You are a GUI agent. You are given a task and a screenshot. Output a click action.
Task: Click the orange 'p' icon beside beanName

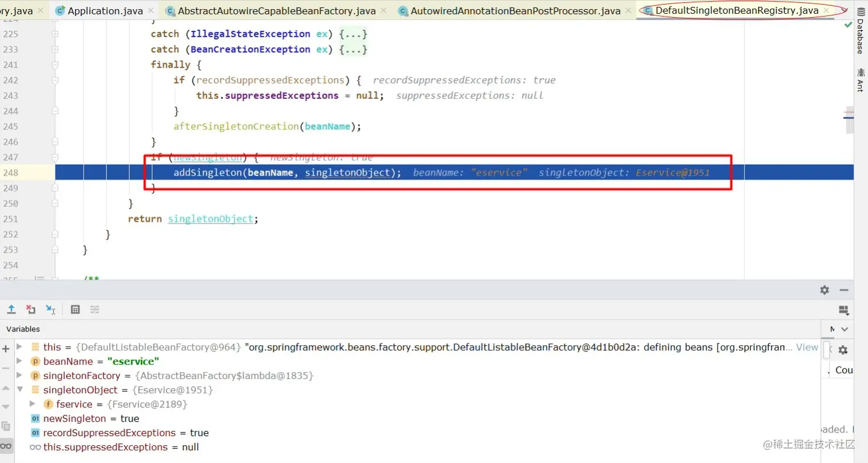35,361
